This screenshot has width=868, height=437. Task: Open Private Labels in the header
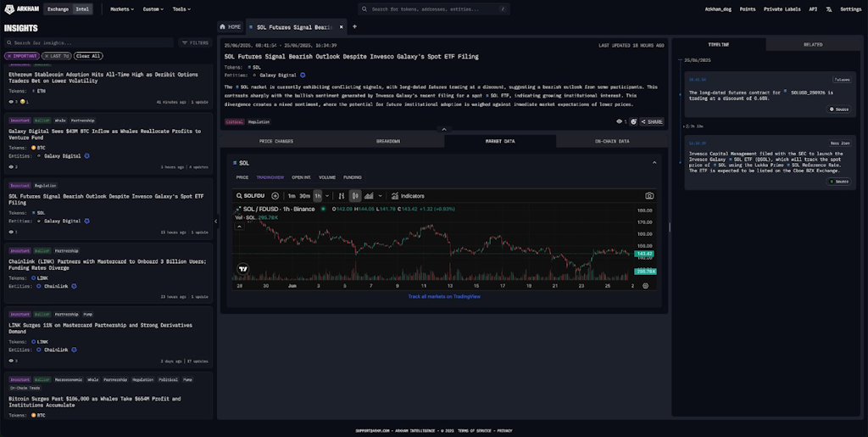782,8
